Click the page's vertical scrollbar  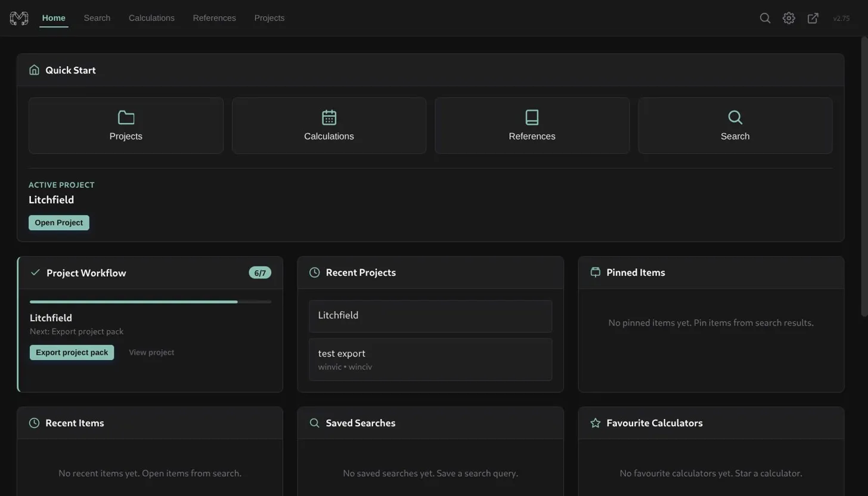pyautogui.click(x=864, y=179)
